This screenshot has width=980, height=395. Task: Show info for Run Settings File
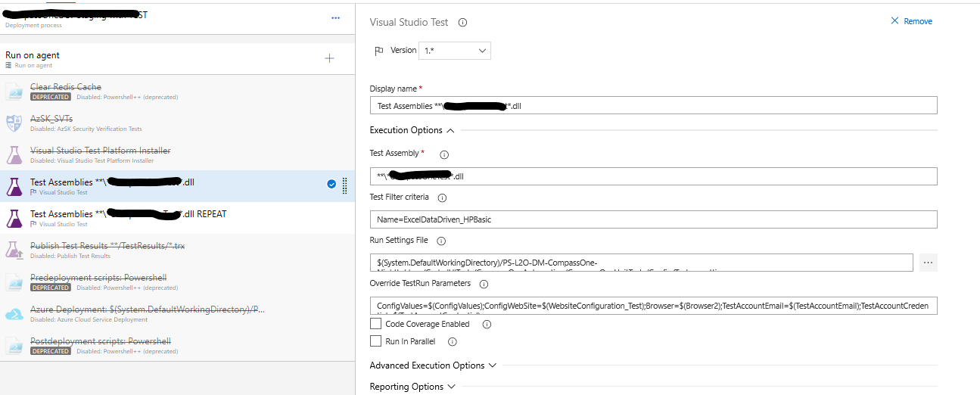coord(441,241)
